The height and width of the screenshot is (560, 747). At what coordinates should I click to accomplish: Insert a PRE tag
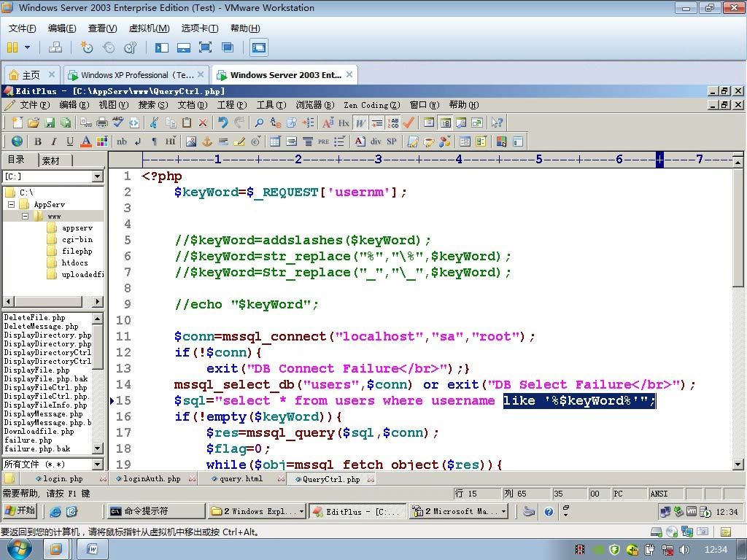[323, 141]
